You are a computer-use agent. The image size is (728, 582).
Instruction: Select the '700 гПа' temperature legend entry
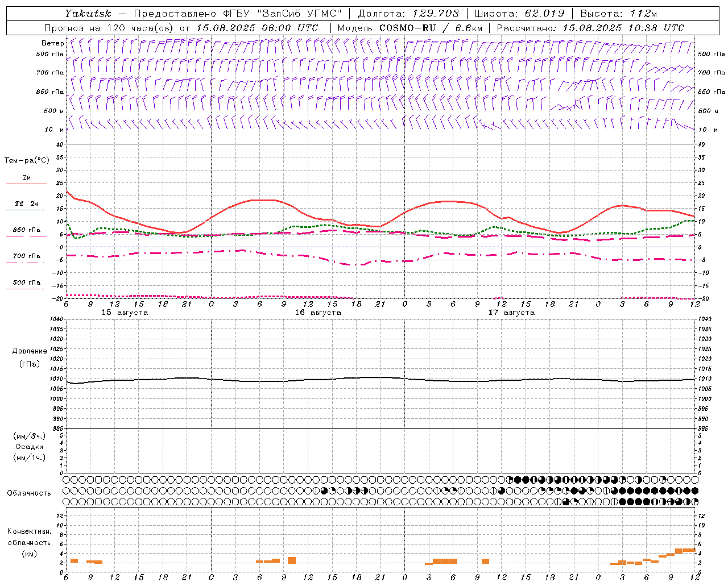tap(26, 256)
